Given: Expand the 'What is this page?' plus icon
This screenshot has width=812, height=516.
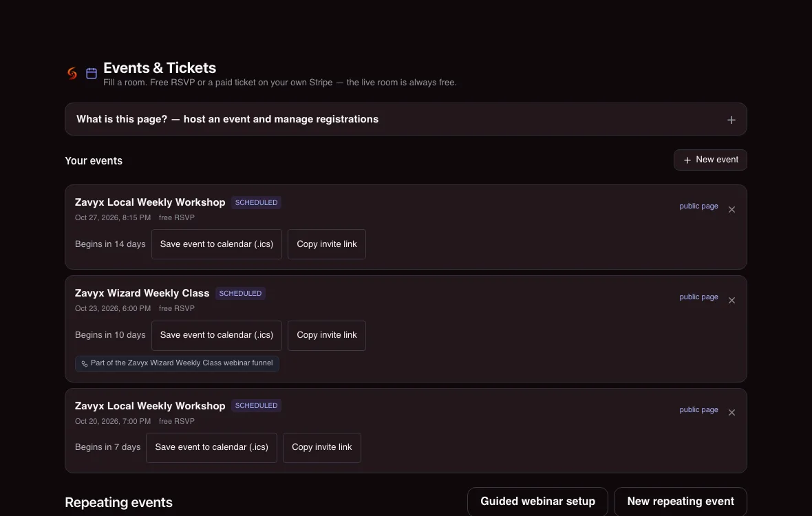Looking at the screenshot, I should [x=731, y=120].
